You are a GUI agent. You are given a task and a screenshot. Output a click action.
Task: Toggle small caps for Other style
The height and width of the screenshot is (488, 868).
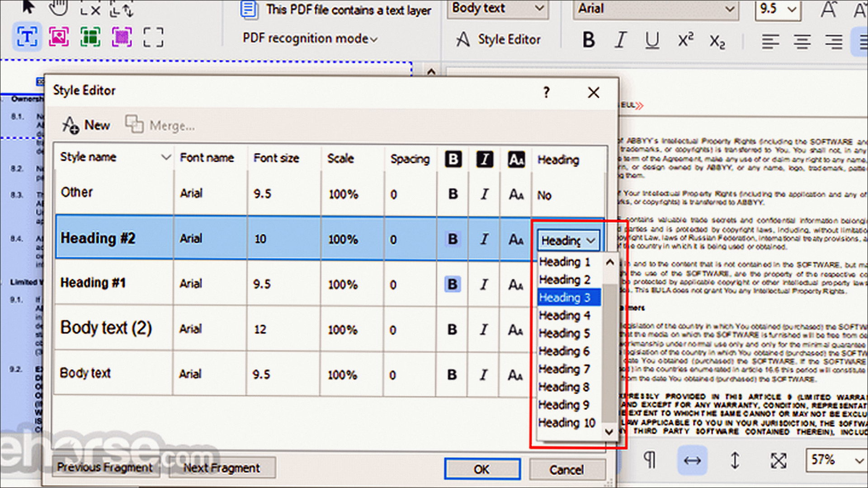[x=516, y=194]
